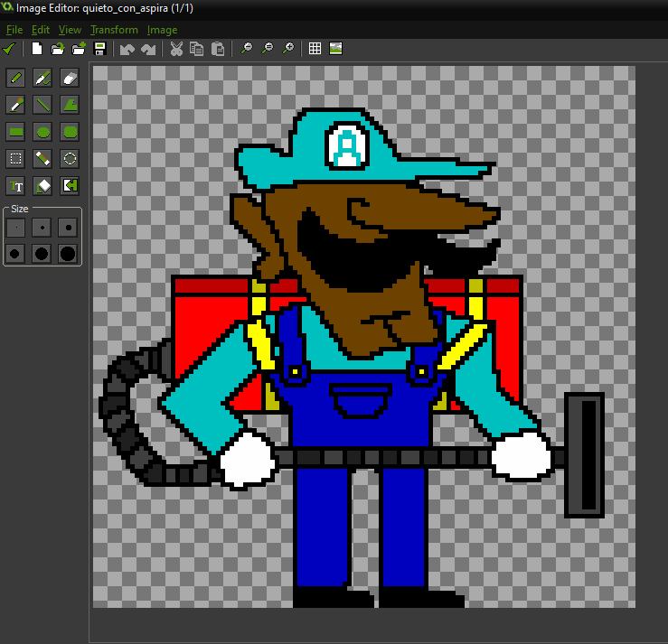
Task: Choose the fifth brush size dot
Action: (x=42, y=254)
